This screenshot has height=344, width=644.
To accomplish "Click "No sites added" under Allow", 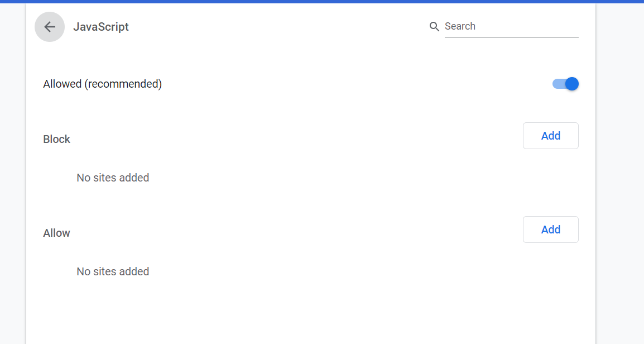I will 113,271.
